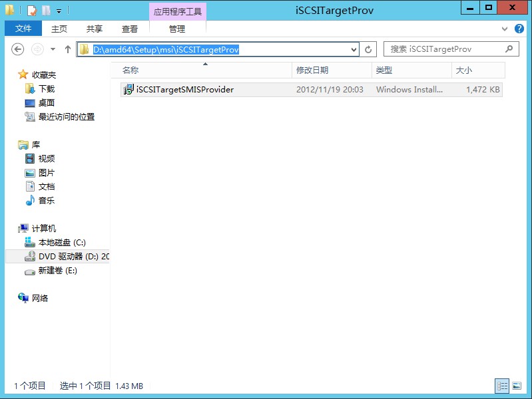This screenshot has height=399, width=532.
Task: Open the 音乐 library
Action: pos(47,200)
